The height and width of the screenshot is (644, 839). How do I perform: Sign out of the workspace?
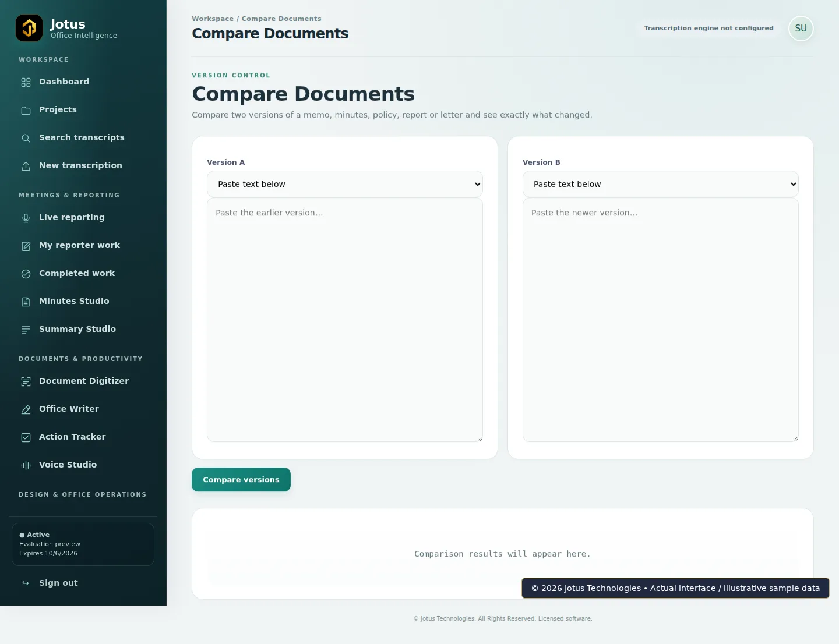pyautogui.click(x=83, y=583)
